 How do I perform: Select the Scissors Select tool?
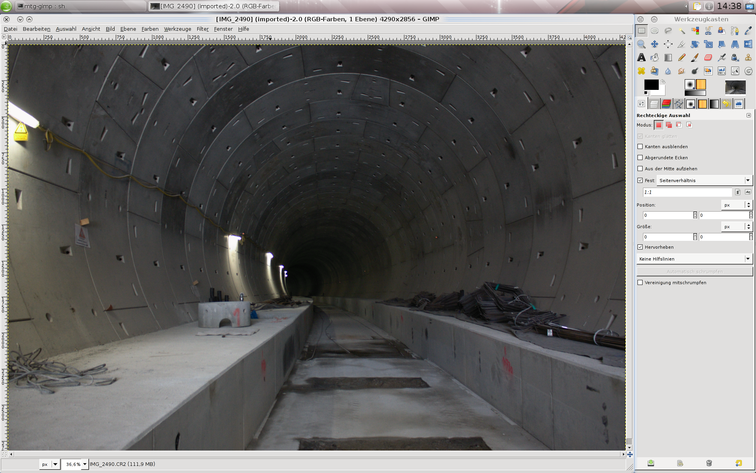coord(708,30)
